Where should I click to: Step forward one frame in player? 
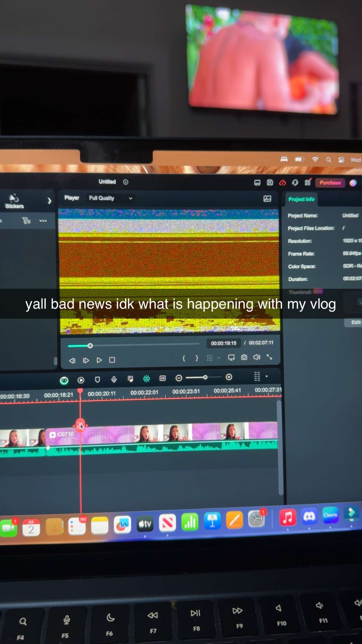pos(86,360)
